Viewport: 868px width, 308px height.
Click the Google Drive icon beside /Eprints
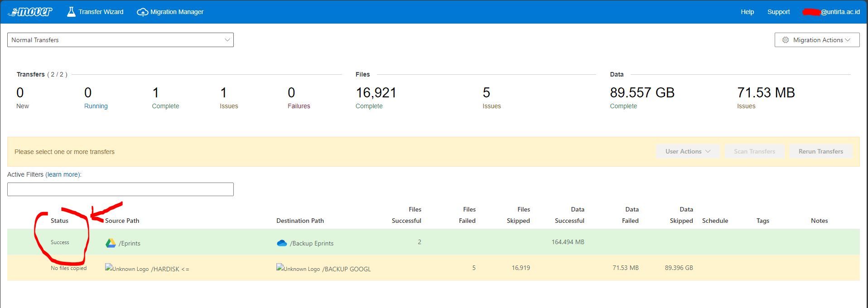click(x=111, y=243)
